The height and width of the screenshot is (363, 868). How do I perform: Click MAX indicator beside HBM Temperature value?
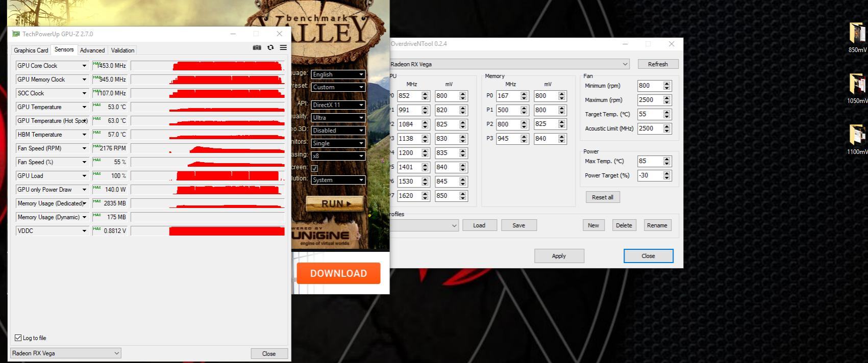(x=97, y=133)
